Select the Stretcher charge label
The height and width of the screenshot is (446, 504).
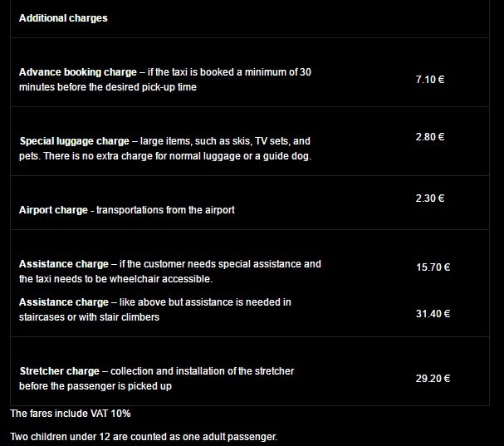[59, 371]
